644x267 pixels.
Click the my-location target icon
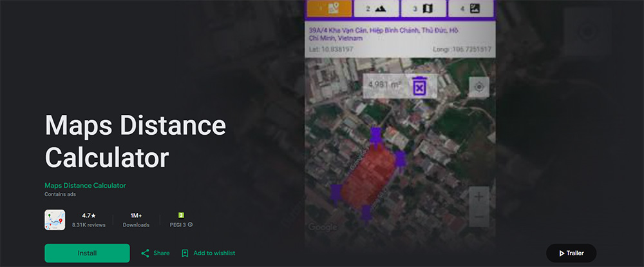[x=479, y=87]
